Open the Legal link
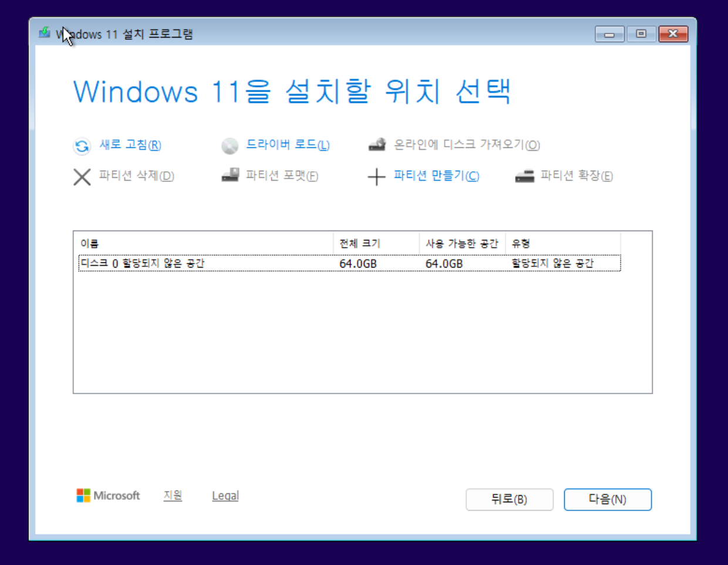This screenshot has height=565, width=728. [225, 496]
